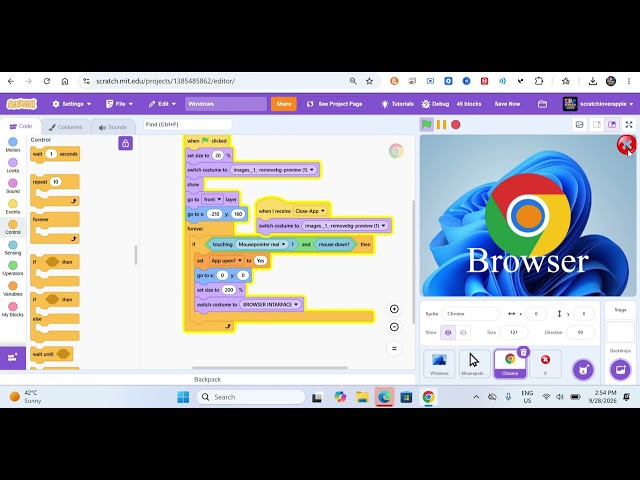Open the scratchloverapple account menu

point(598,104)
